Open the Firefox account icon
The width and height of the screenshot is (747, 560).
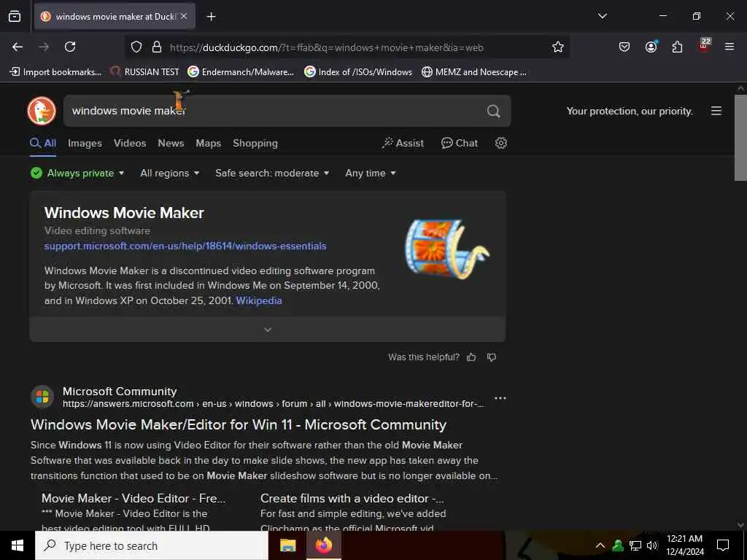pos(651,47)
